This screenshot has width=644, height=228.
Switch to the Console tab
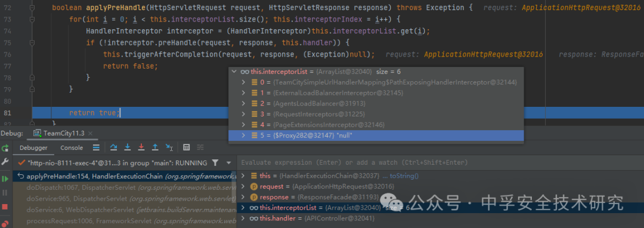click(72, 148)
